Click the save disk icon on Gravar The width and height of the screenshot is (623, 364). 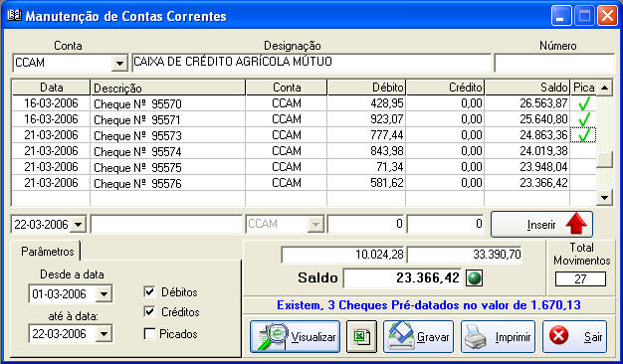400,336
